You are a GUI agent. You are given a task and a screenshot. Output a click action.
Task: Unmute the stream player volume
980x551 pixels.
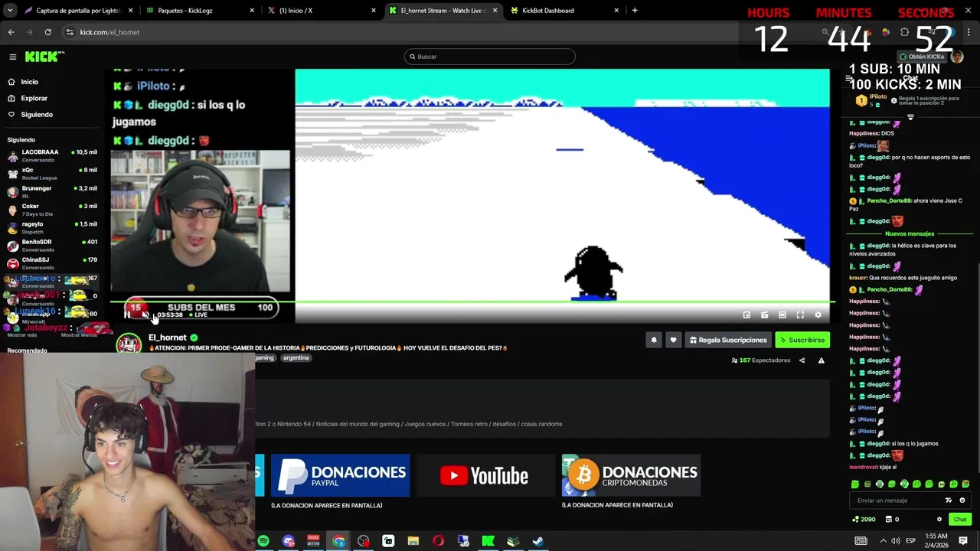pyautogui.click(x=145, y=315)
